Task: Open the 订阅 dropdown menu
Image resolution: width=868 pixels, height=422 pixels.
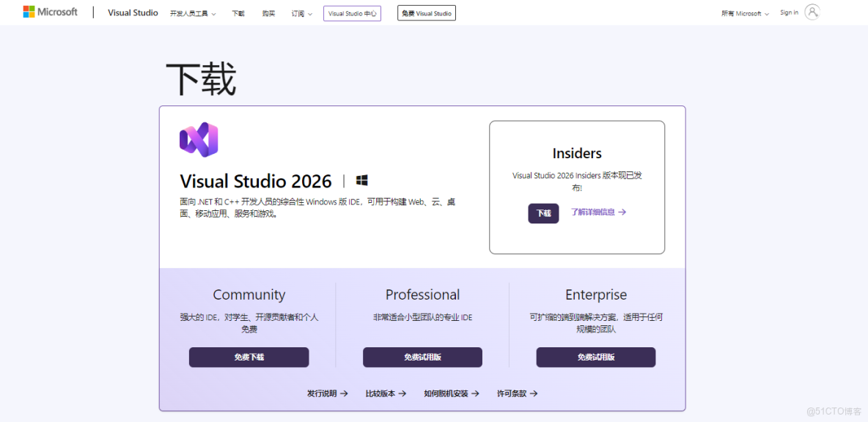Action: (x=301, y=12)
